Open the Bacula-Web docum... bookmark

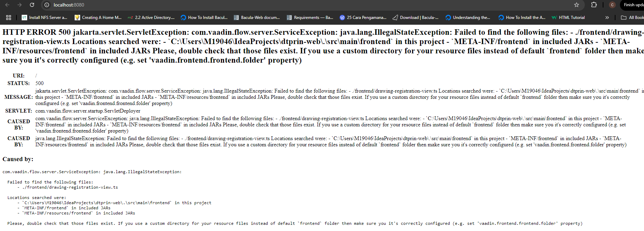coord(257,18)
